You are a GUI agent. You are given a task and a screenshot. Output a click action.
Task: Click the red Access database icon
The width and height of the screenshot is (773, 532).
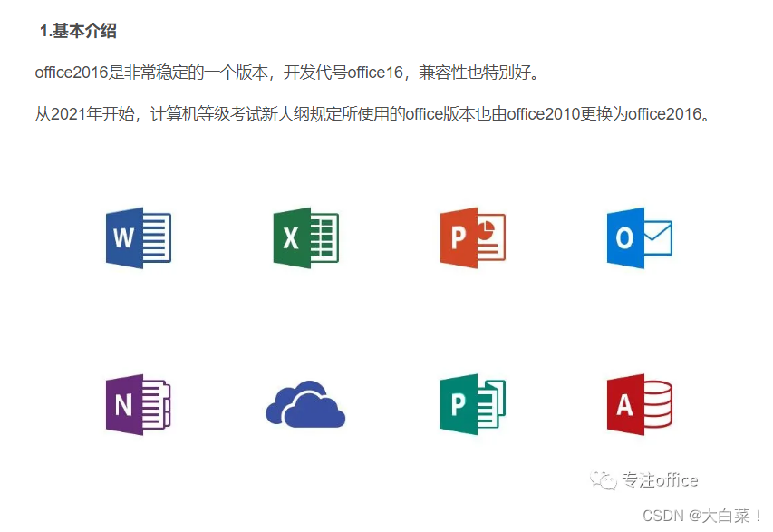(640, 404)
